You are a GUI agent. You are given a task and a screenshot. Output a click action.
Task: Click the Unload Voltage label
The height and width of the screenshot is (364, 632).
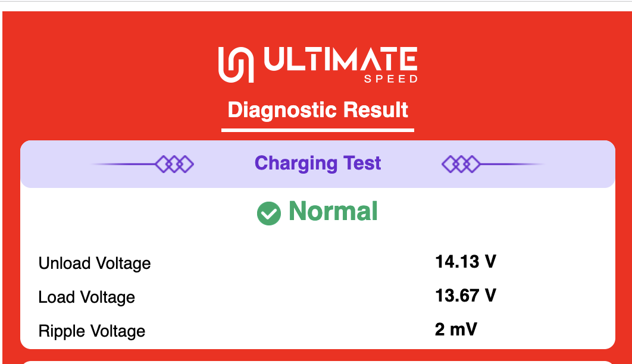point(94,263)
